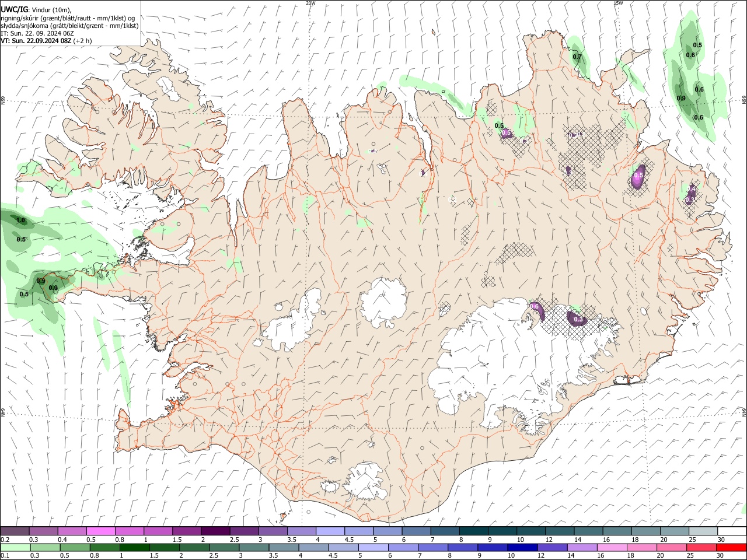Click the slydda/snjókoma legend description line
The height and width of the screenshot is (560, 747).
(x=69, y=26)
